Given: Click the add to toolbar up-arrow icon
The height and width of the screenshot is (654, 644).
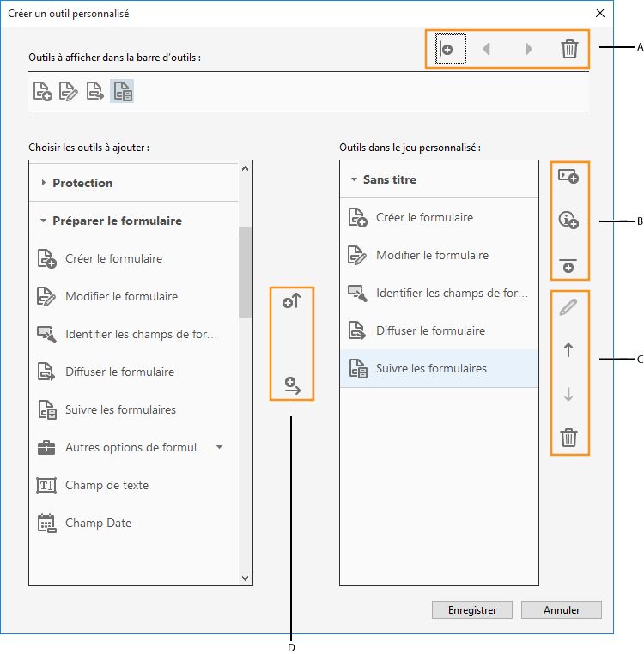Looking at the screenshot, I should 292,301.
